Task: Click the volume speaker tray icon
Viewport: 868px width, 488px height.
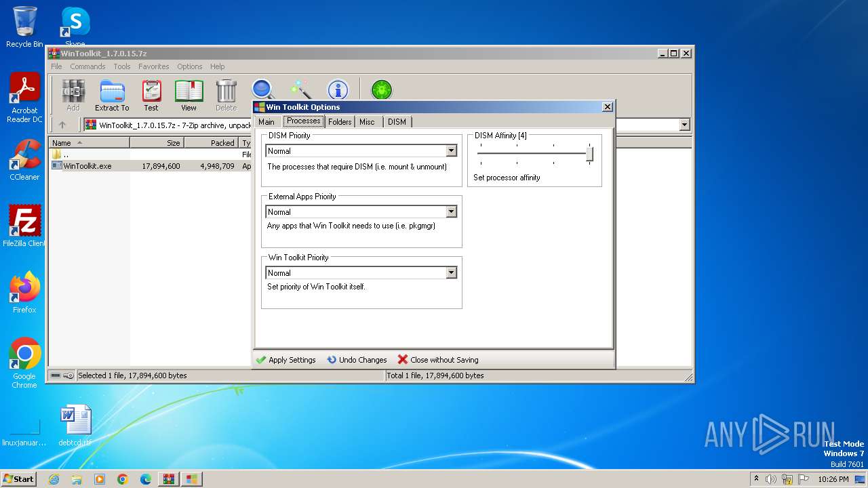Action: tap(771, 479)
